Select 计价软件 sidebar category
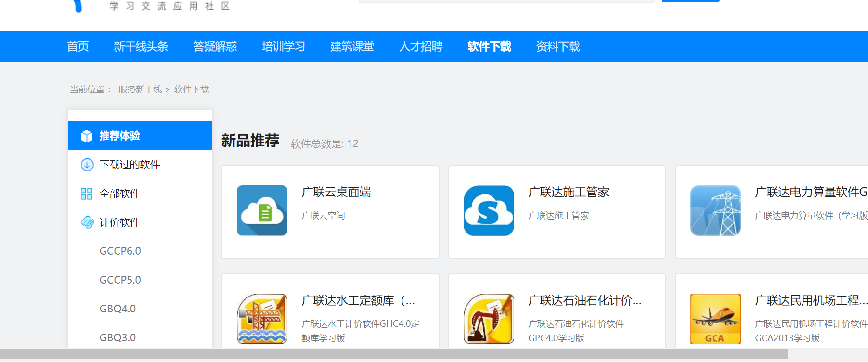This screenshot has height=362, width=868. point(120,222)
